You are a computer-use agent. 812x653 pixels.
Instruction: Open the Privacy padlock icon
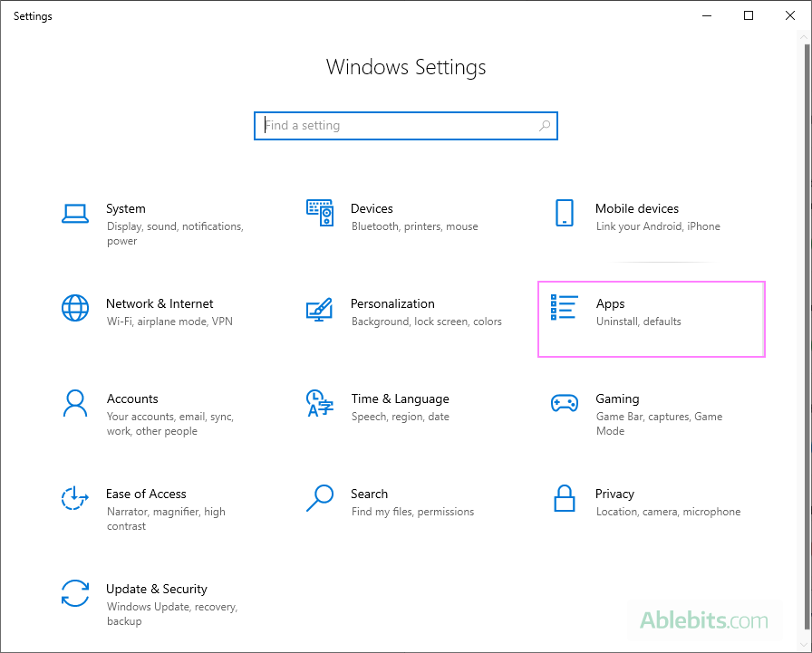tap(564, 498)
